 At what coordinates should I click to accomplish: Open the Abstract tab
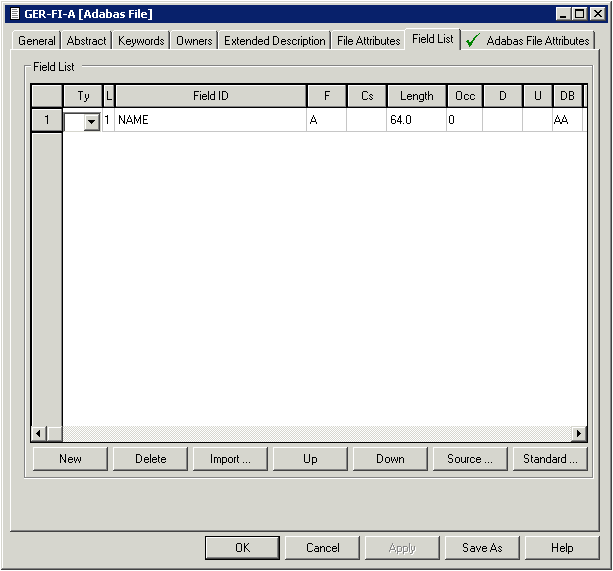pyautogui.click(x=87, y=41)
